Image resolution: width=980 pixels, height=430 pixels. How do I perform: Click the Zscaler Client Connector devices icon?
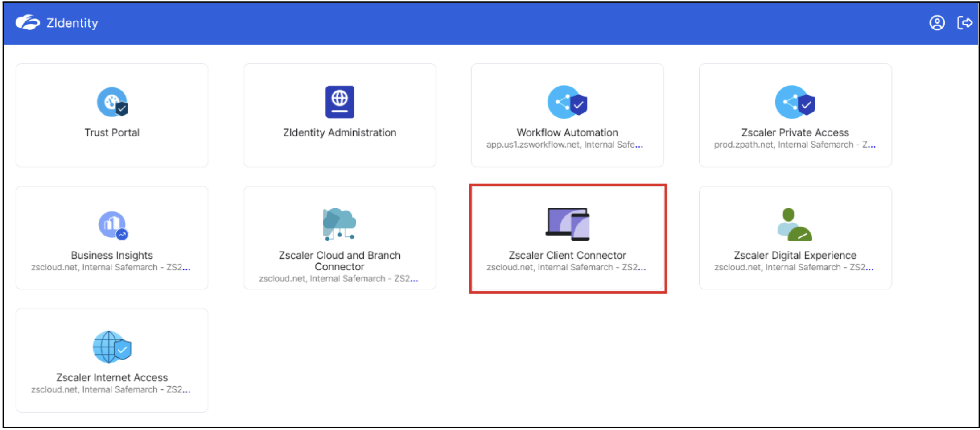[x=568, y=224]
